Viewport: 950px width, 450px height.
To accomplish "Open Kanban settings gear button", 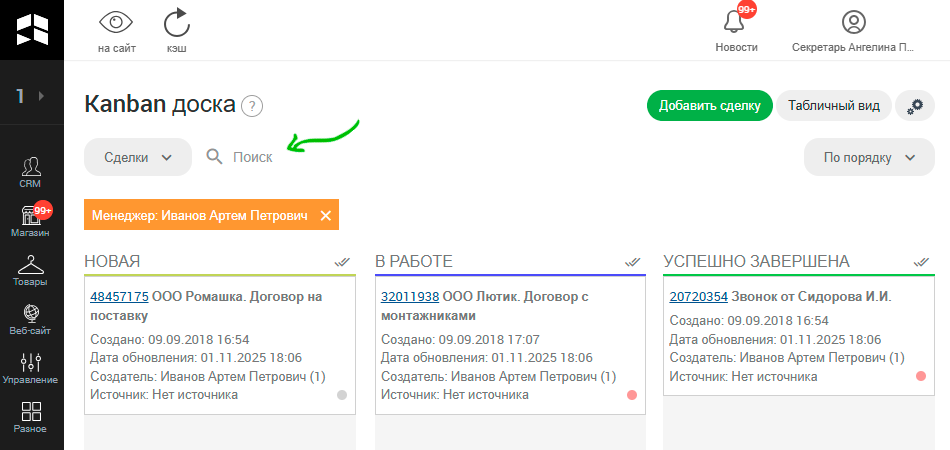I will coord(914,106).
